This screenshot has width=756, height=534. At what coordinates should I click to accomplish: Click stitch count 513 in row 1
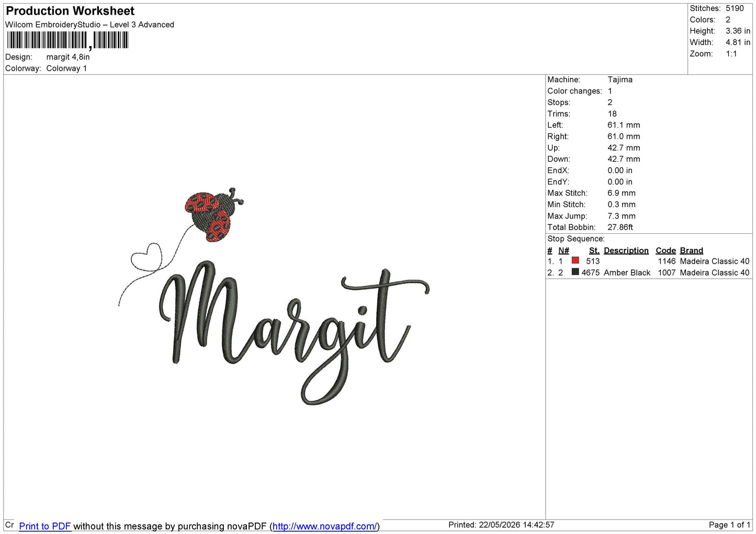pyautogui.click(x=593, y=261)
